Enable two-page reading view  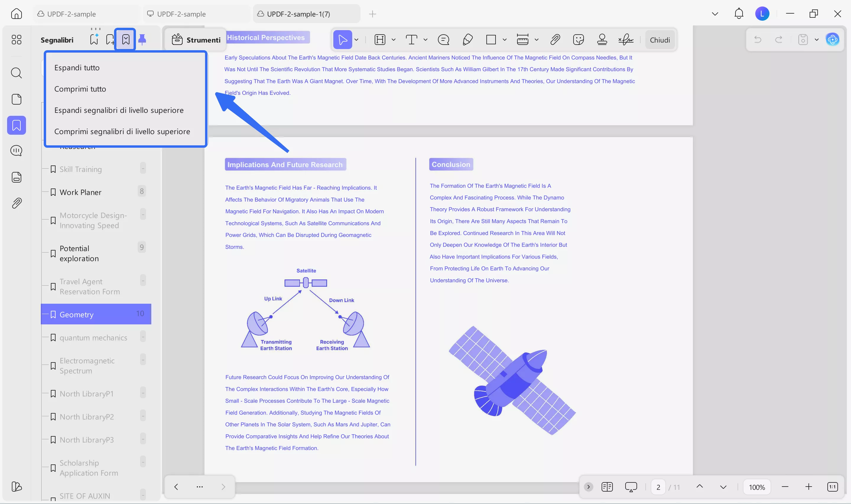pyautogui.click(x=608, y=486)
